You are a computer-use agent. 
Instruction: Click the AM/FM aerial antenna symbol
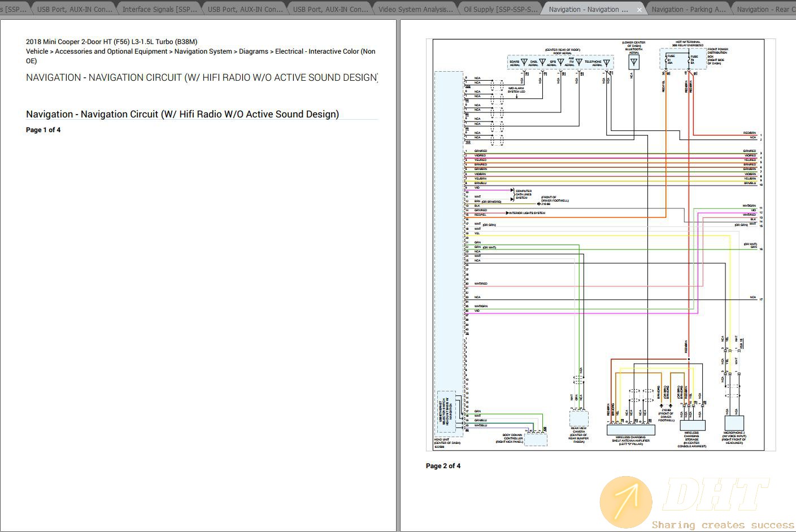click(x=578, y=62)
